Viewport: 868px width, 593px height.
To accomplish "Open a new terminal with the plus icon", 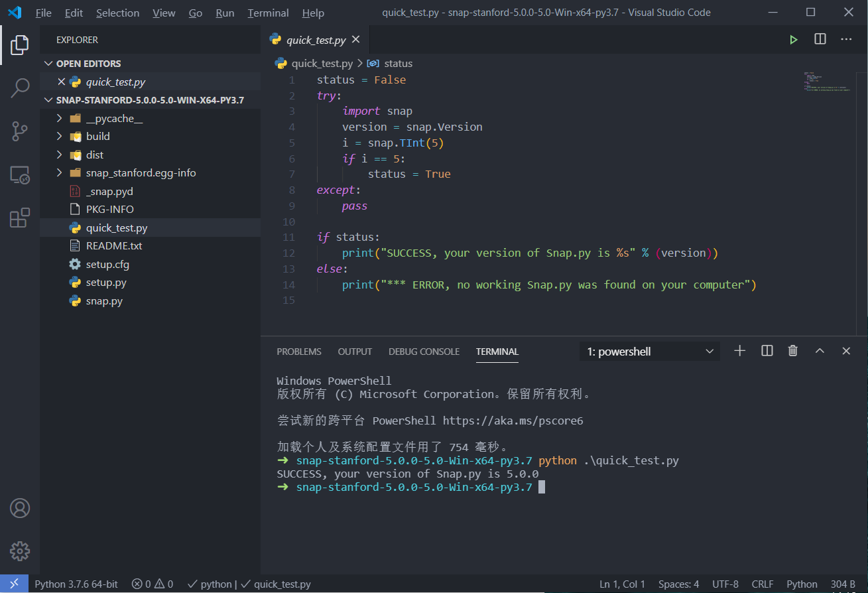I will point(739,350).
